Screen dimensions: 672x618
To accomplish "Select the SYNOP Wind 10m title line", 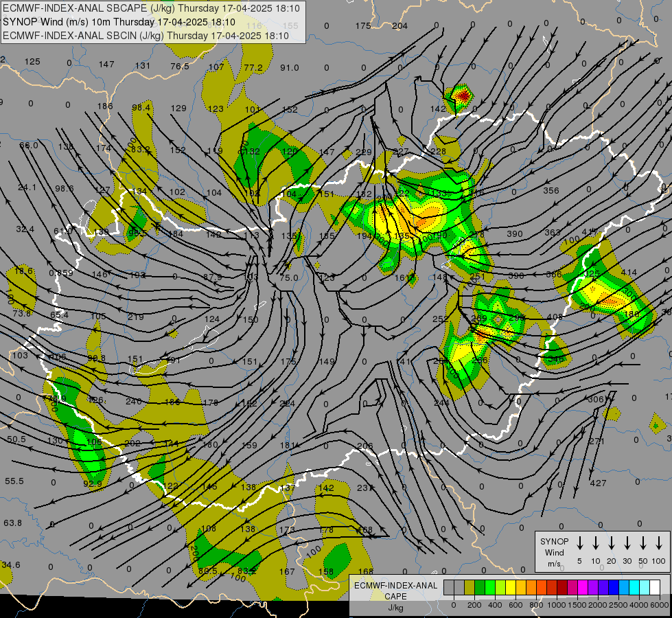I will pos(119,22).
